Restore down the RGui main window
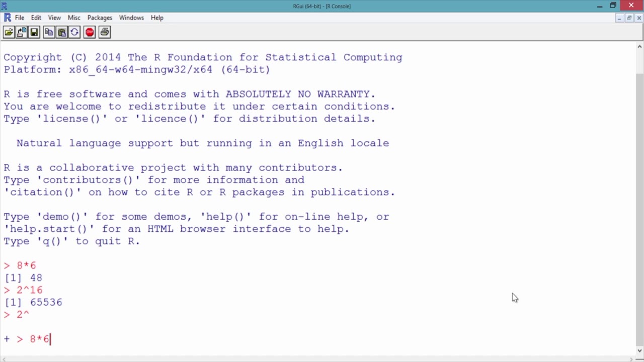Viewport: 644px width, 362px height. pyautogui.click(x=613, y=6)
